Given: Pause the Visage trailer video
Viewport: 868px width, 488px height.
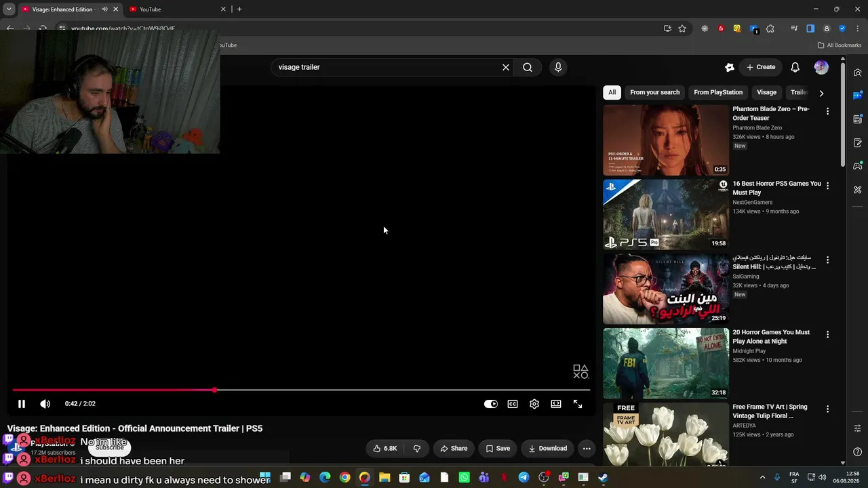Looking at the screenshot, I should tap(22, 404).
